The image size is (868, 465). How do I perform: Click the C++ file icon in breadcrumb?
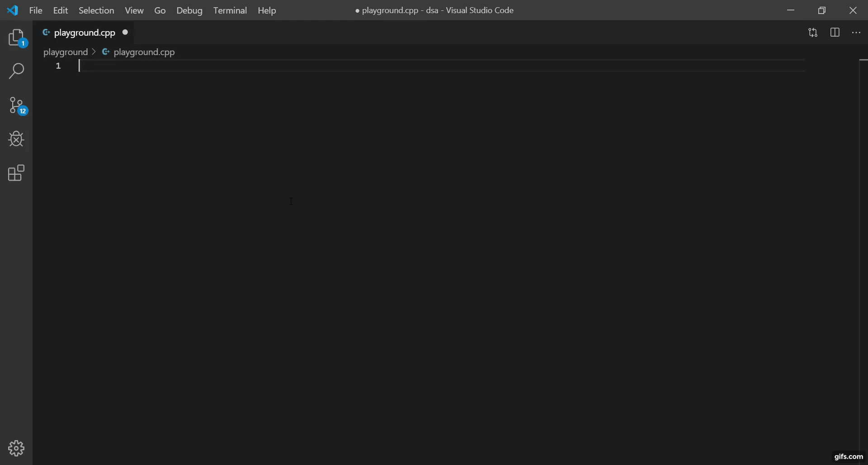coord(105,52)
